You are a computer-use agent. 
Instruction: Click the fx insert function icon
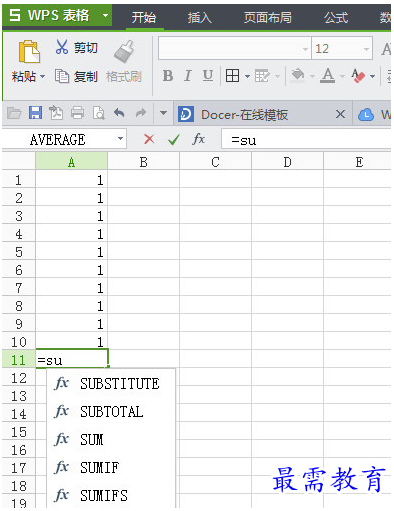point(199,139)
